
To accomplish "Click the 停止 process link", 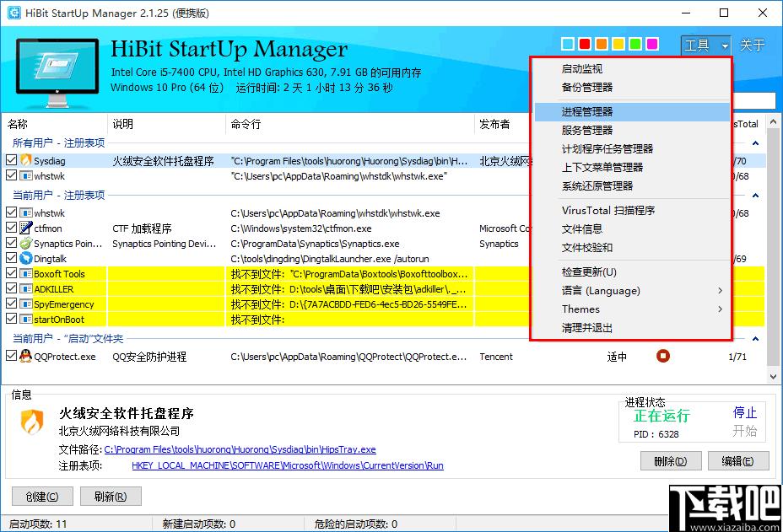I will coord(744,413).
